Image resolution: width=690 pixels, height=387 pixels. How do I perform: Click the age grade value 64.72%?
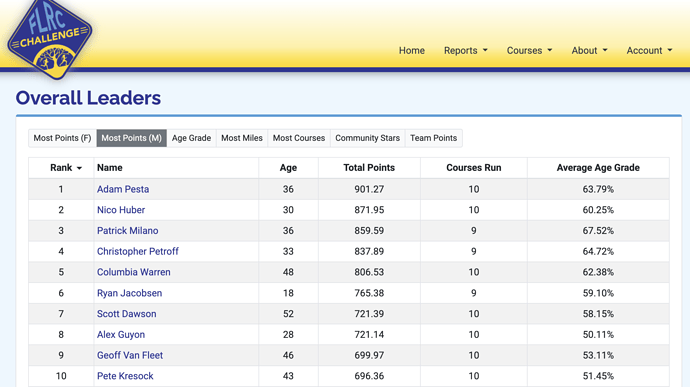click(598, 251)
